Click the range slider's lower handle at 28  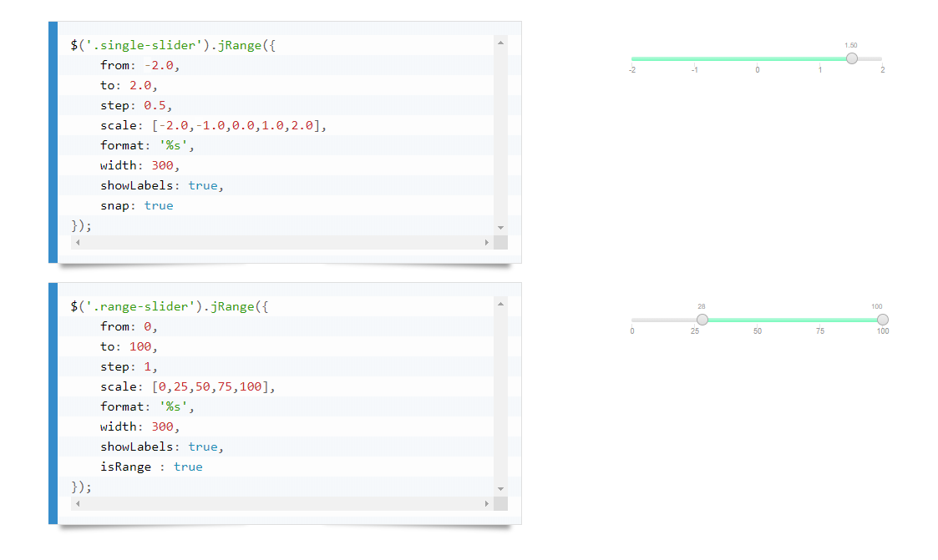coord(702,320)
